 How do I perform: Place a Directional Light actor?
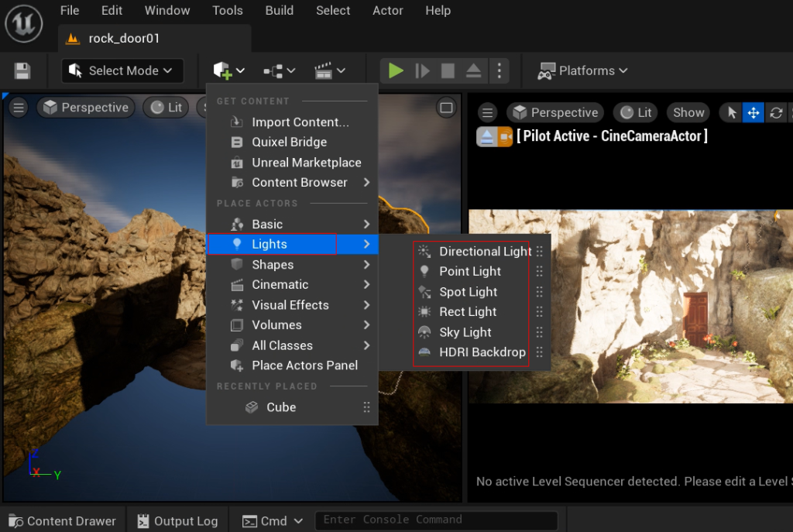[x=475, y=252]
